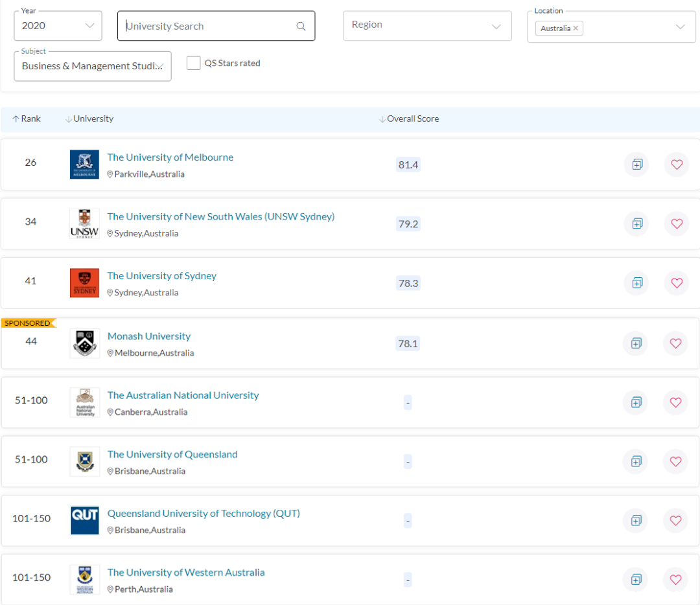Add Monash University to compare
This screenshot has width=700, height=605.
pos(636,343)
